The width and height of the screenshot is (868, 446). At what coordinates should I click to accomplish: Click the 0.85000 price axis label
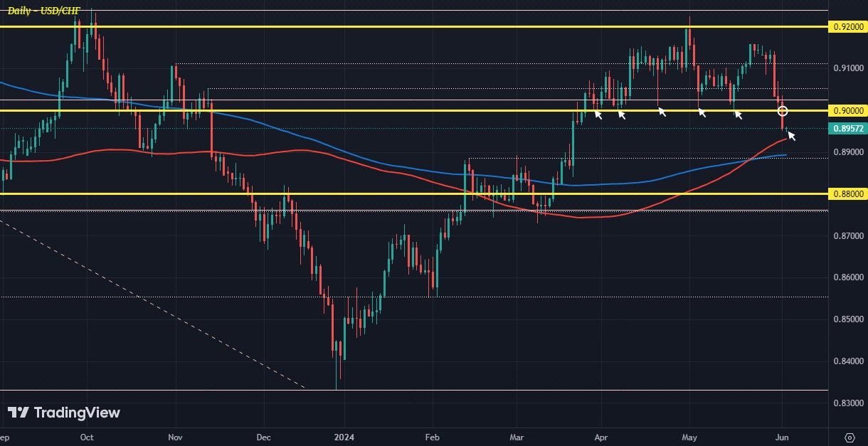[x=847, y=319]
